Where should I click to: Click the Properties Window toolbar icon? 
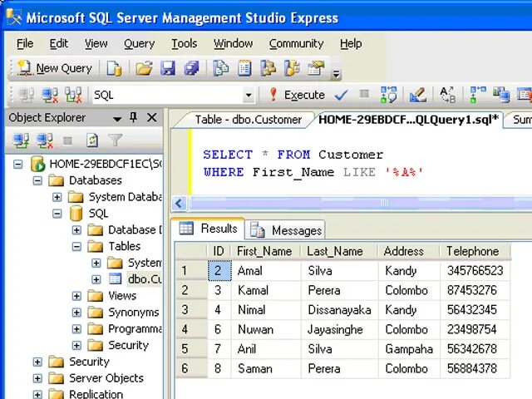pos(316,68)
